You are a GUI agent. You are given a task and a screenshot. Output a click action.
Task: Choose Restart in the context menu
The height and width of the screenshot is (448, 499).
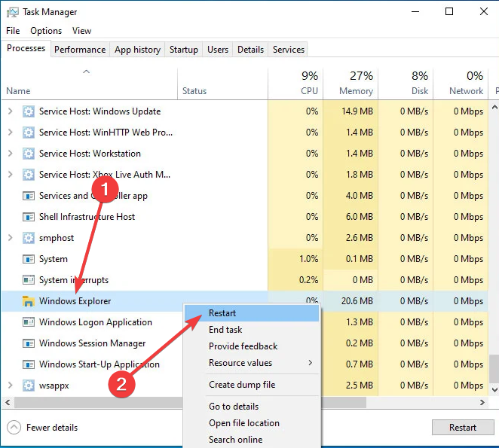point(252,313)
